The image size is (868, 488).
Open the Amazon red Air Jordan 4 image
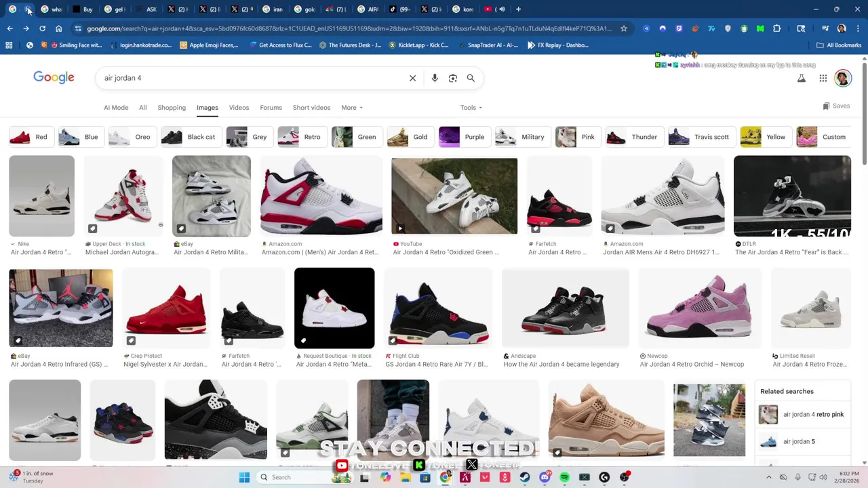pos(321,196)
